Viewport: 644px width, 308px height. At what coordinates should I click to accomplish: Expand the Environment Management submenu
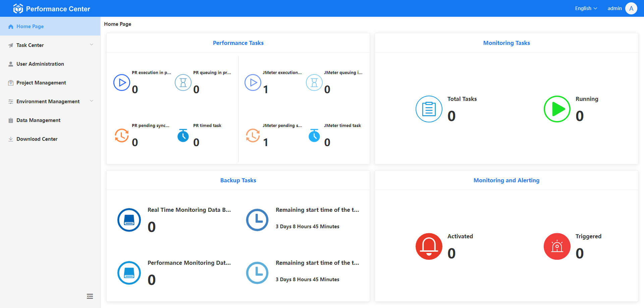pyautogui.click(x=50, y=102)
